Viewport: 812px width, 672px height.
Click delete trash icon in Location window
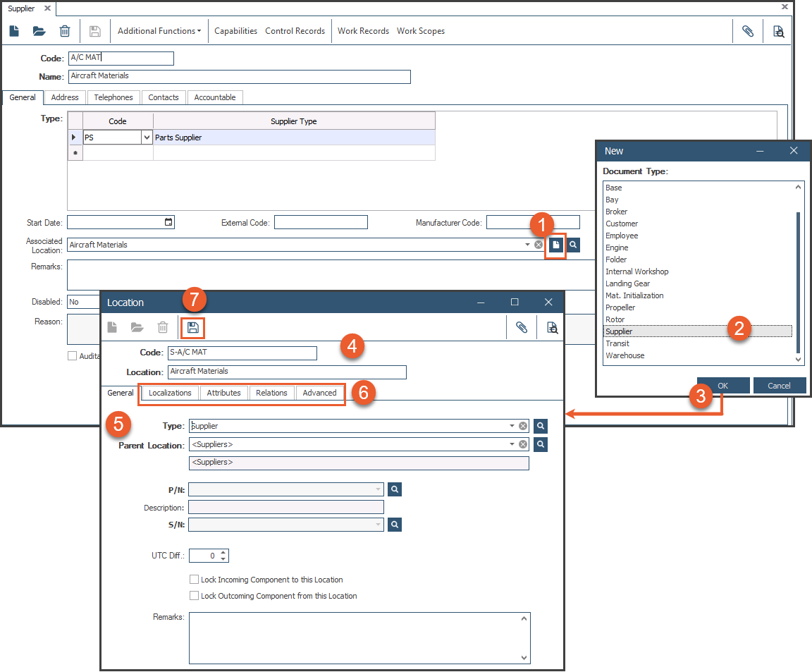tap(163, 327)
